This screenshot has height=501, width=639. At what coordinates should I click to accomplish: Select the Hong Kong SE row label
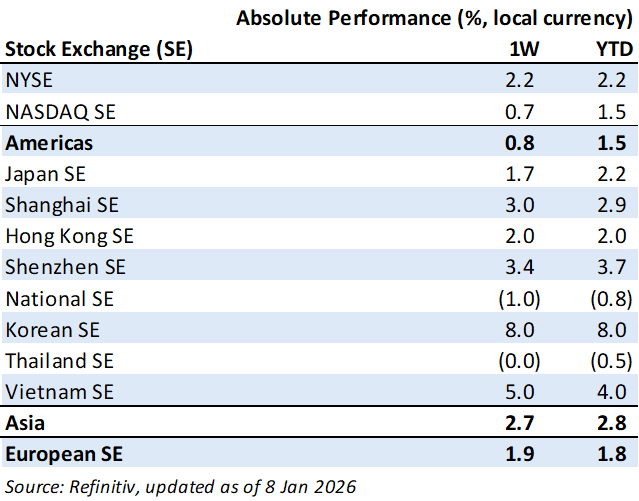pyautogui.click(x=69, y=236)
